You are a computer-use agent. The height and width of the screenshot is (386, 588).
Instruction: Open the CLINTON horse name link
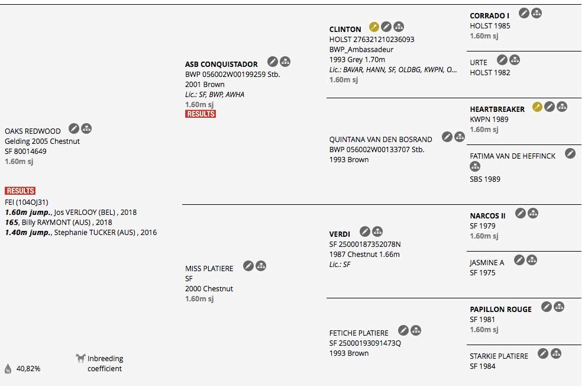(x=345, y=29)
